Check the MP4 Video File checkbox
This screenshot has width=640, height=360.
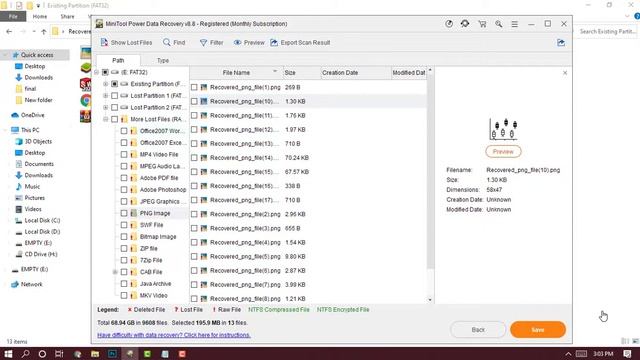click(x=124, y=154)
